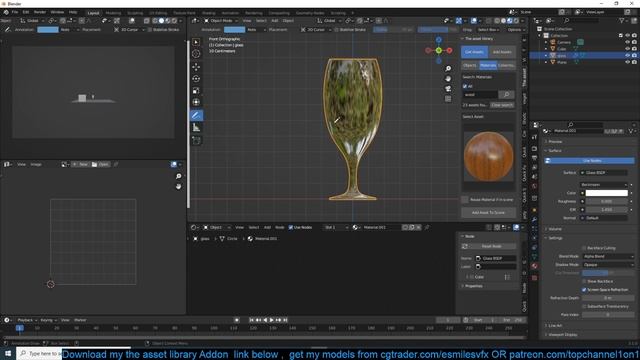640x360 pixels.
Task: Select the Rotate tool in viewport toolbar
Action: [x=196, y=78]
